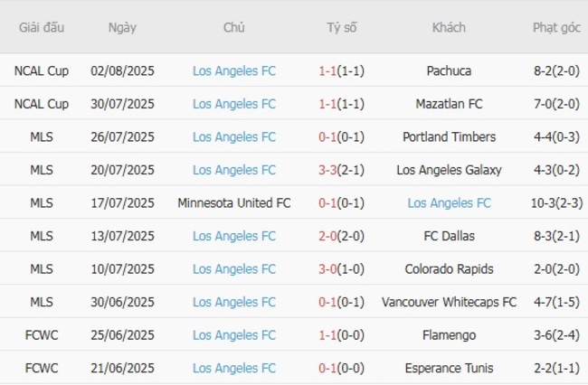Click the Los Angeles Galaxy team name

[x=449, y=170]
